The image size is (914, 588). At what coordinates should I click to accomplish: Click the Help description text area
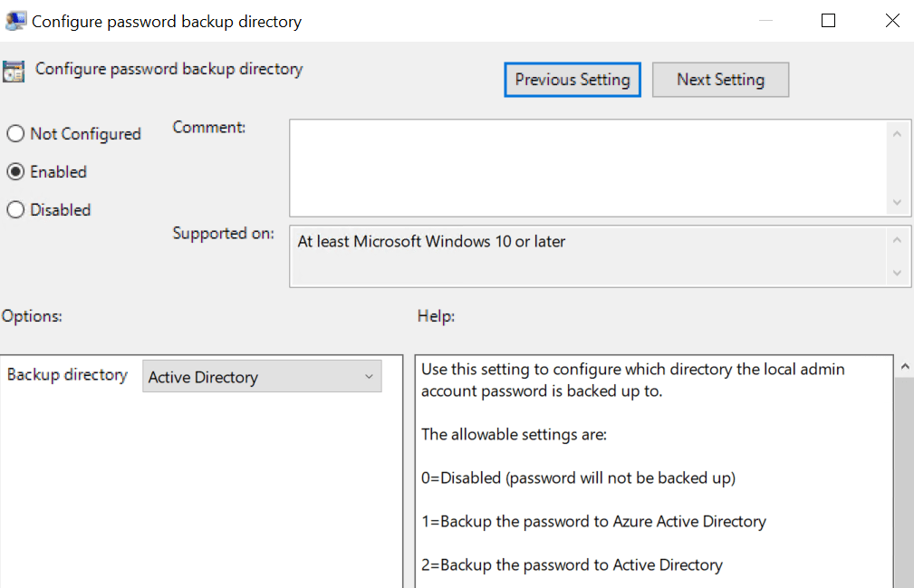click(x=652, y=471)
